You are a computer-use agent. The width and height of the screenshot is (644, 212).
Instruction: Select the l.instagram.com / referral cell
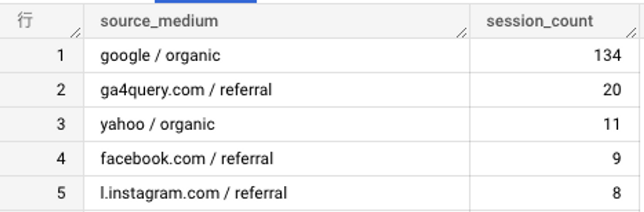[x=277, y=193]
